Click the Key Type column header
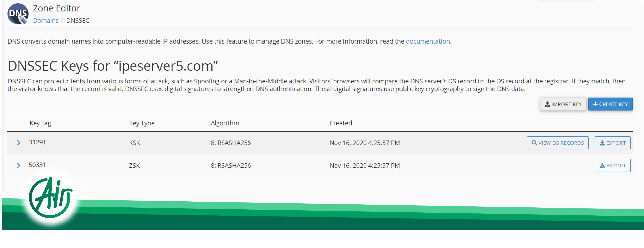The width and height of the screenshot is (644, 248). tap(142, 123)
